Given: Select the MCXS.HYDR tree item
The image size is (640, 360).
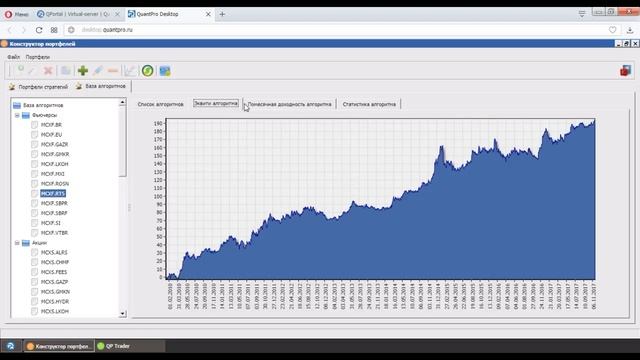Looking at the screenshot, I should coord(55,302).
